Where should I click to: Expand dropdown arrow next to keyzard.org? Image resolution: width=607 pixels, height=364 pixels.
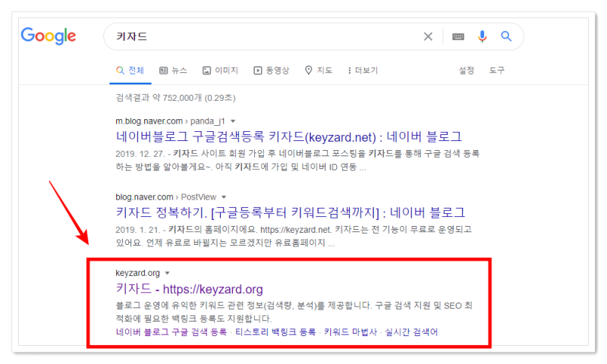point(167,273)
